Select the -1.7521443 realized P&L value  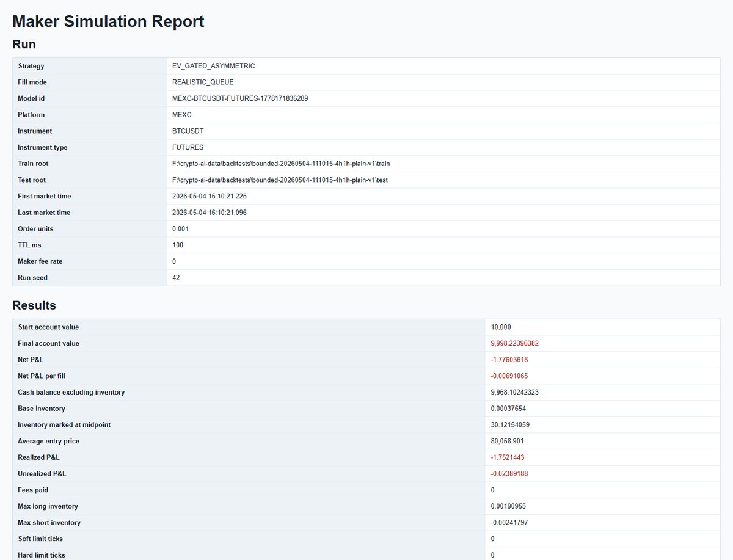(508, 457)
